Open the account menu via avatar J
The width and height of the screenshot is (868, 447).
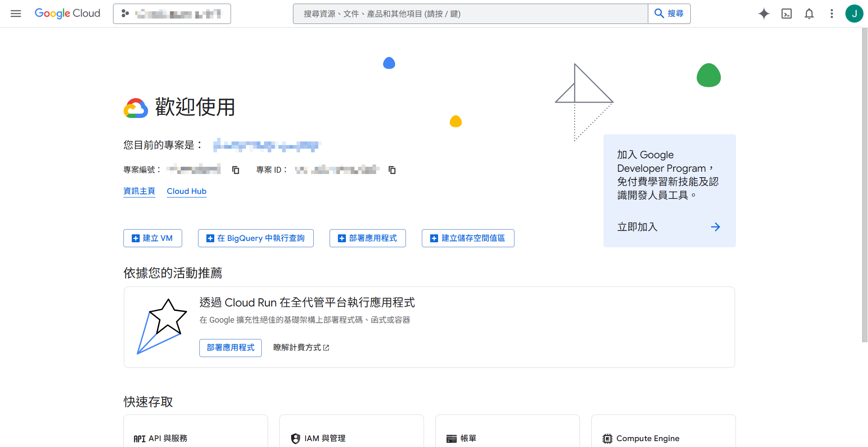854,14
